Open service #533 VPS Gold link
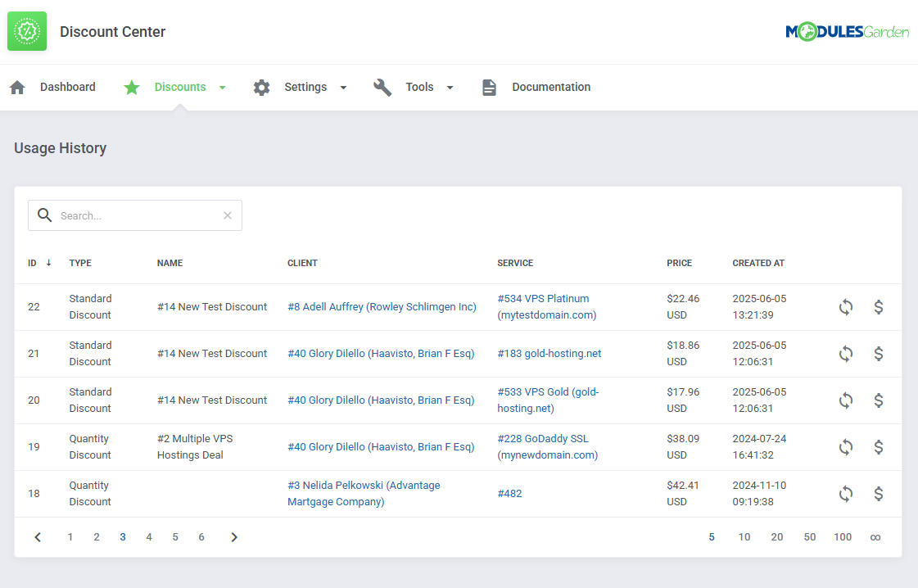918x588 pixels. pyautogui.click(x=548, y=400)
